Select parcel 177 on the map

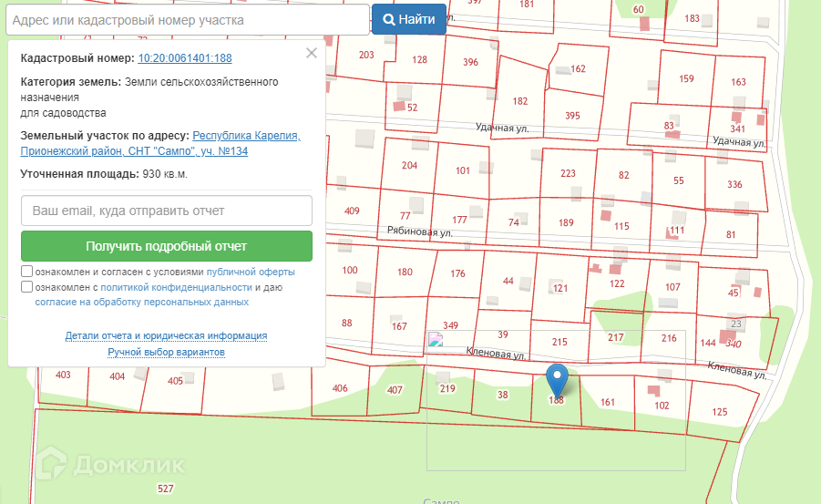[x=460, y=220]
